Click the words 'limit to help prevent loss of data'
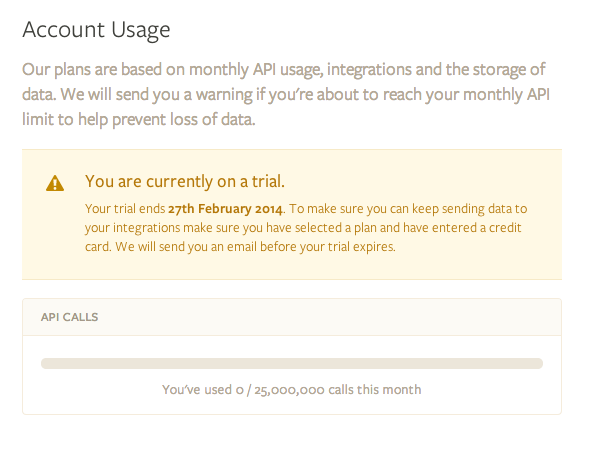 tap(138, 119)
